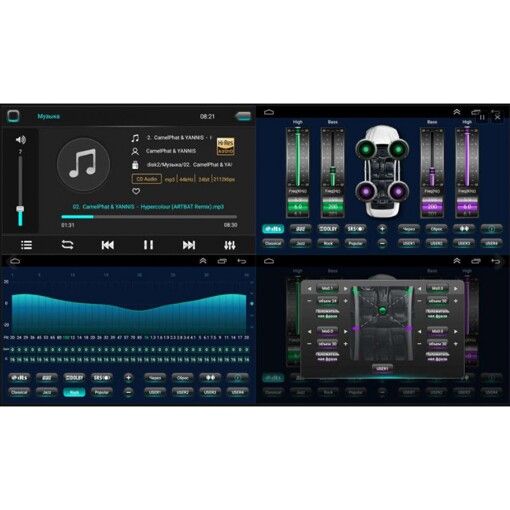
Task: Select Popular preset on speaker screen
Action: coord(355,243)
